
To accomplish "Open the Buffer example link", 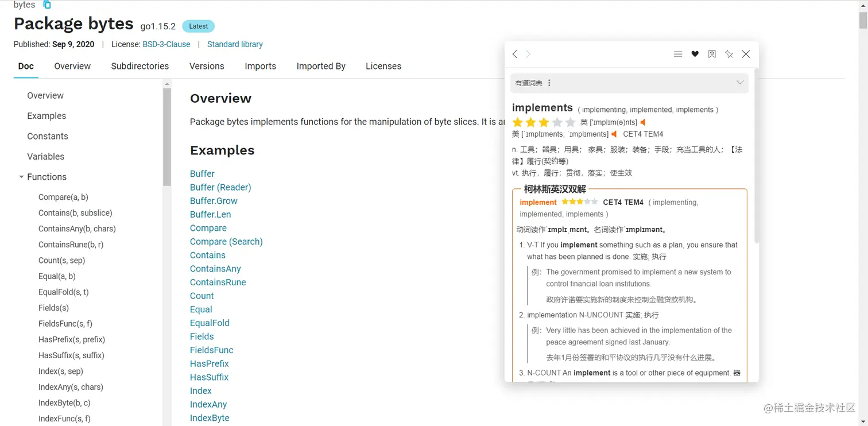I will tap(202, 173).
